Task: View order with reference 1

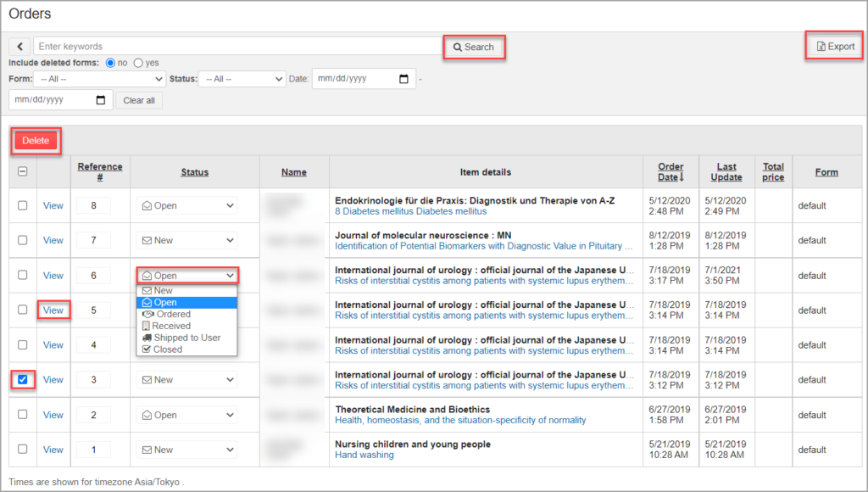Action: 53,450
